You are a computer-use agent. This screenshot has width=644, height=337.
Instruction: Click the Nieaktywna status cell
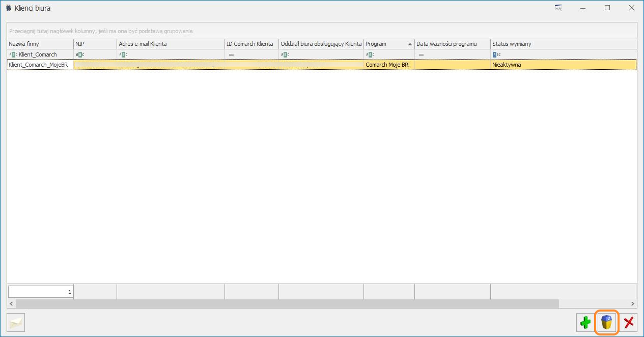click(x=564, y=65)
